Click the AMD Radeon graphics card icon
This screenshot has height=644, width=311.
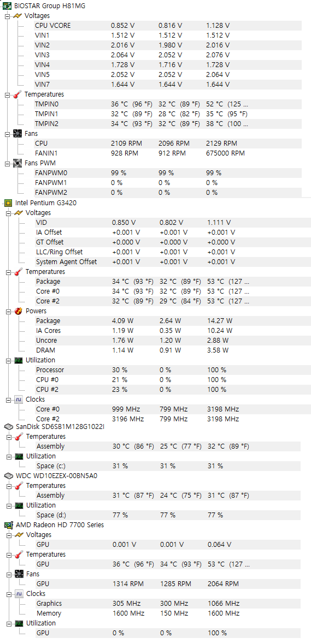click(x=8, y=525)
